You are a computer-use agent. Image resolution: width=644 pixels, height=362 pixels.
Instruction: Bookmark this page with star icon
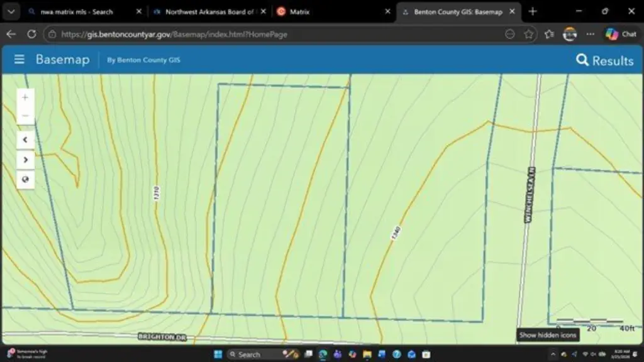tap(529, 34)
